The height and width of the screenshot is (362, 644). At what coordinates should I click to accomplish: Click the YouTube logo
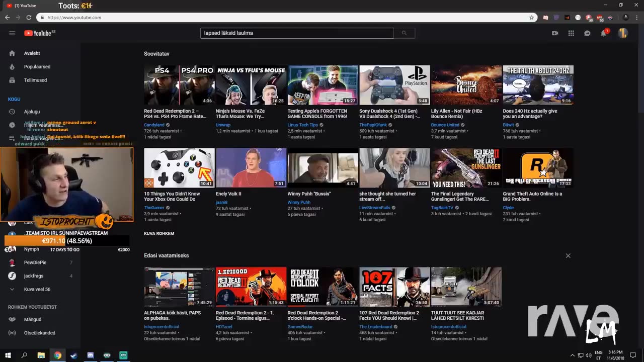[x=40, y=33]
